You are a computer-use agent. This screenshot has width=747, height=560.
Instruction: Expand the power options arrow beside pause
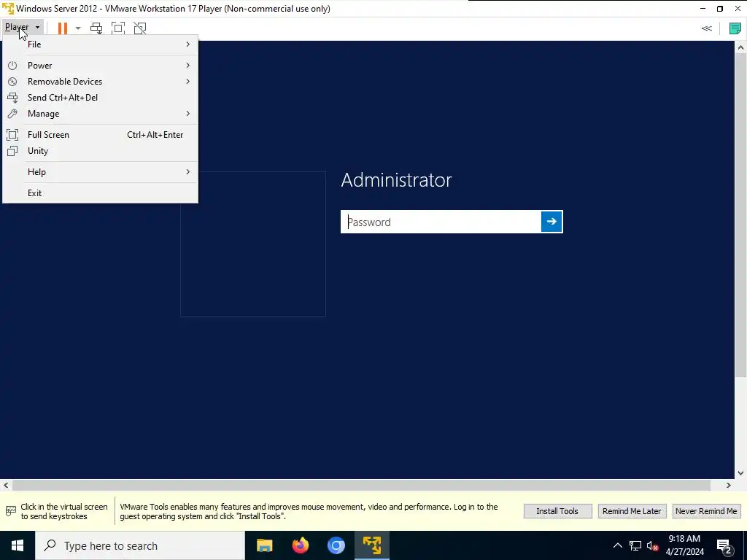pyautogui.click(x=78, y=28)
